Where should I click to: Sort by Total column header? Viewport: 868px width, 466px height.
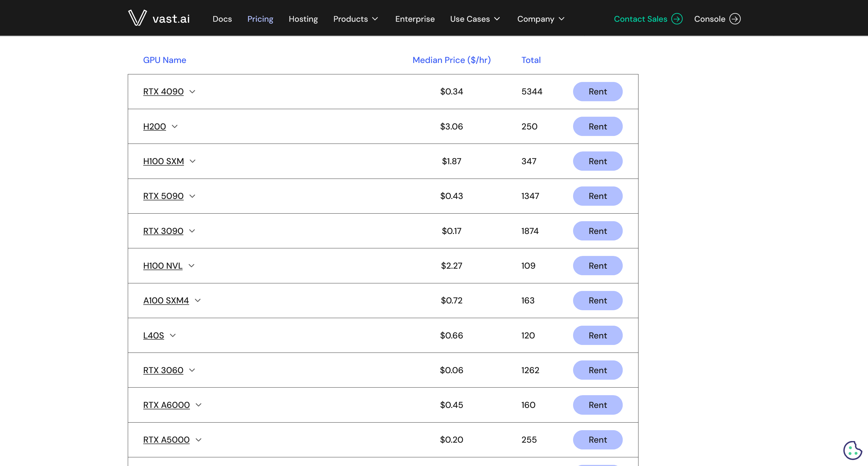pos(531,60)
